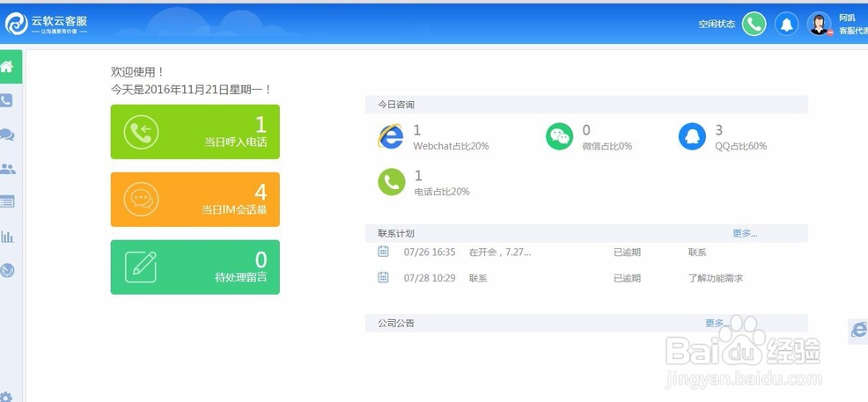Open the ticket list sidebar icon
Image resolution: width=868 pixels, height=402 pixels.
click(7, 201)
